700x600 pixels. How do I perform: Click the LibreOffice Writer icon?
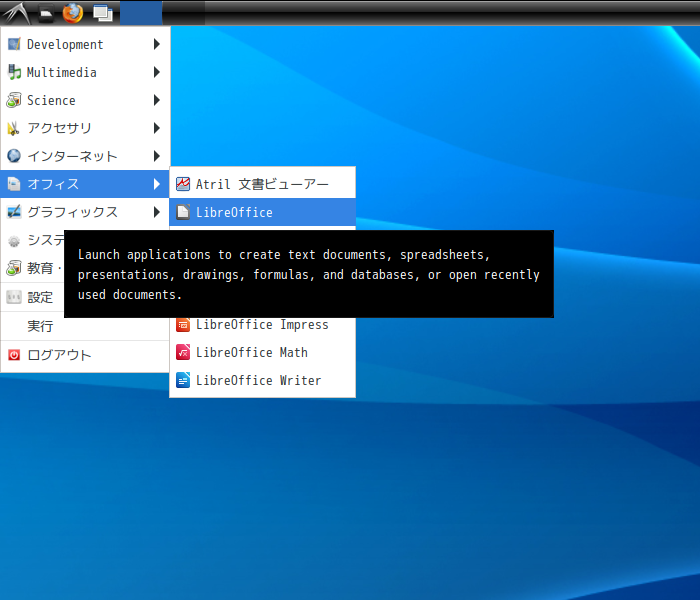[183, 380]
